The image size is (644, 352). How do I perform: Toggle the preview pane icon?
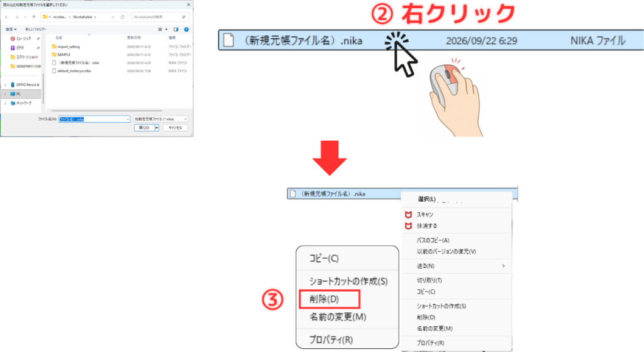pos(176,30)
